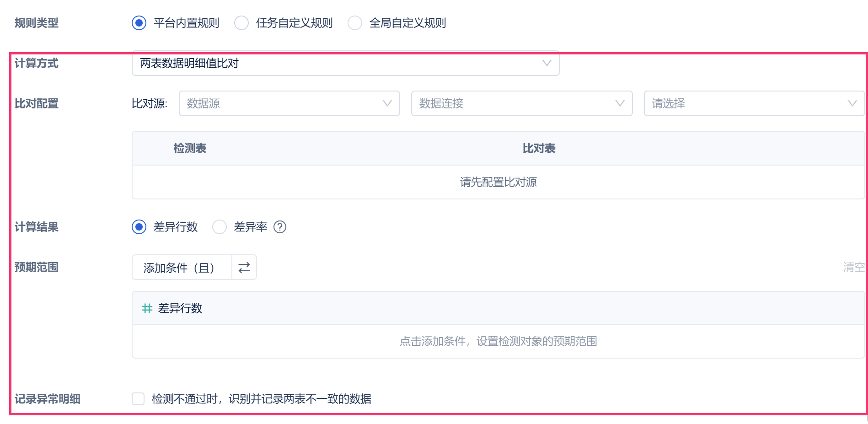Image resolution: width=868 pixels, height=424 pixels.
Task: Enable the 记录异常明细 checkbox
Action: [138, 399]
